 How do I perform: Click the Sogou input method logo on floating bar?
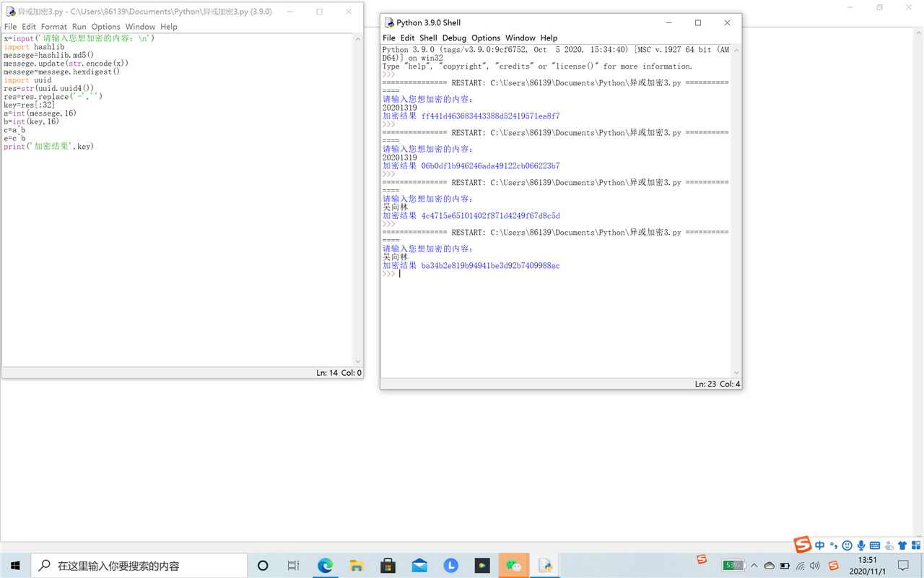pos(803,544)
